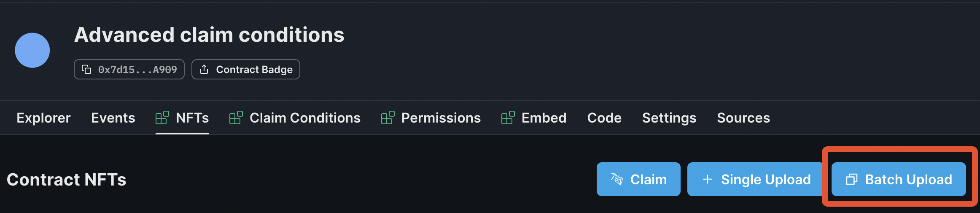Click the plus icon on Single Upload
980x213 pixels.
click(x=708, y=179)
